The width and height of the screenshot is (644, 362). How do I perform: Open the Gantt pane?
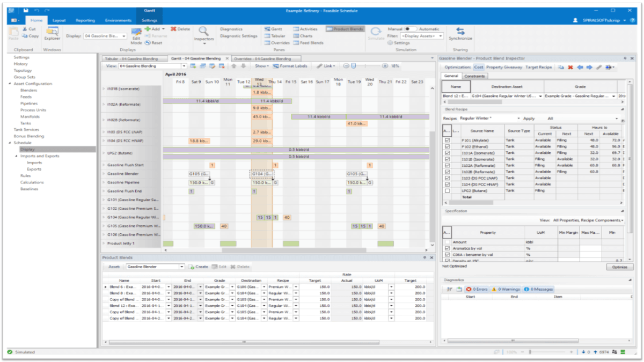coord(274,29)
